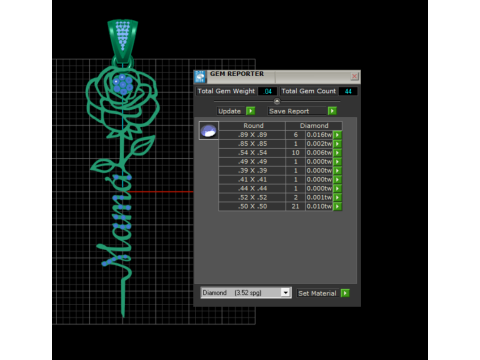480x360 pixels.
Task: Click the green arrow next to Update
Action: pos(251,111)
